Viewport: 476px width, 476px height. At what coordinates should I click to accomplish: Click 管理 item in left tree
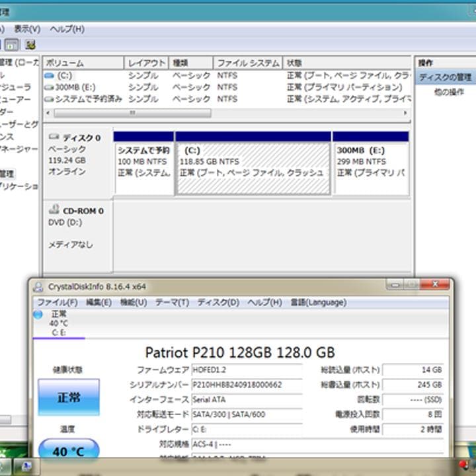(x=7, y=174)
